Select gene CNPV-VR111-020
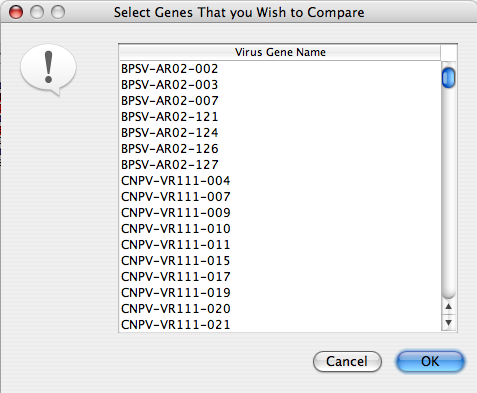477x393 pixels. 280,309
